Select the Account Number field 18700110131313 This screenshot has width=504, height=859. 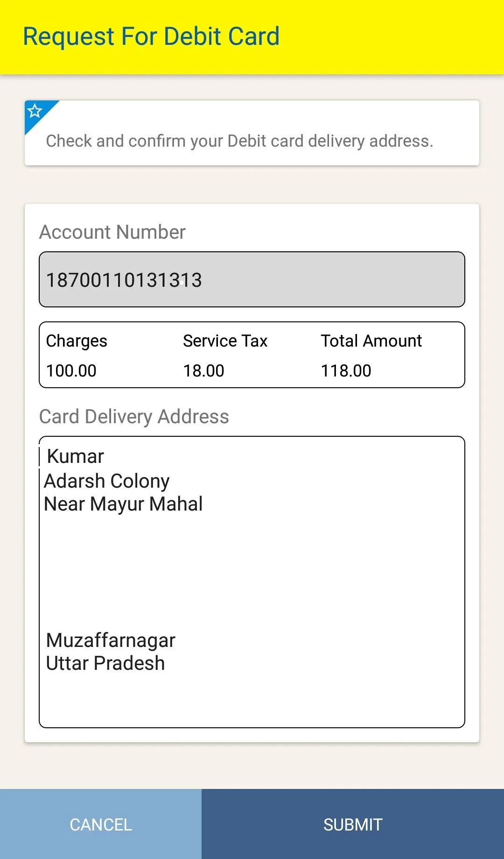pos(252,279)
